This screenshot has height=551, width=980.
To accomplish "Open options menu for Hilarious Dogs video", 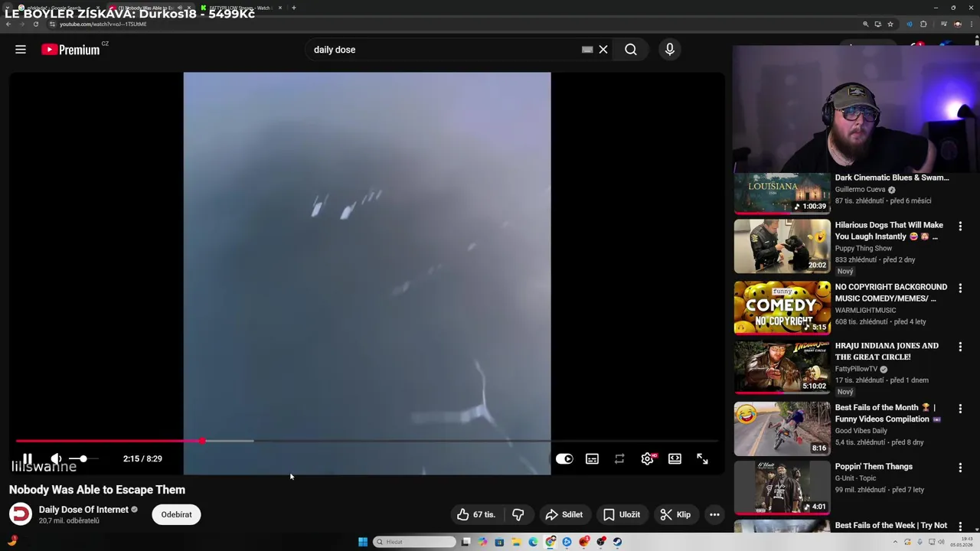I will (960, 227).
